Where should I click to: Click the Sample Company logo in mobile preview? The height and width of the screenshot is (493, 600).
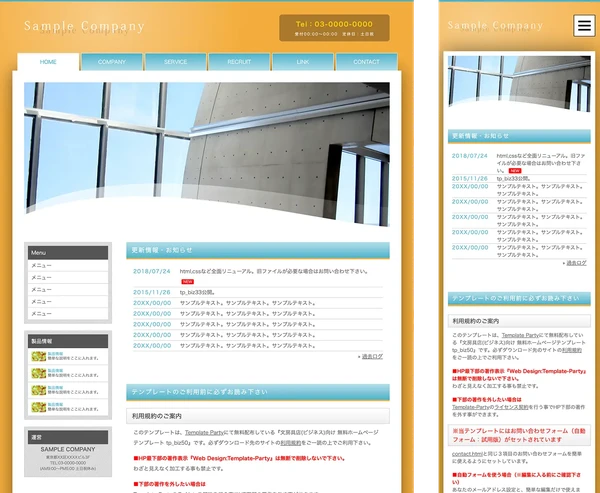pos(495,26)
